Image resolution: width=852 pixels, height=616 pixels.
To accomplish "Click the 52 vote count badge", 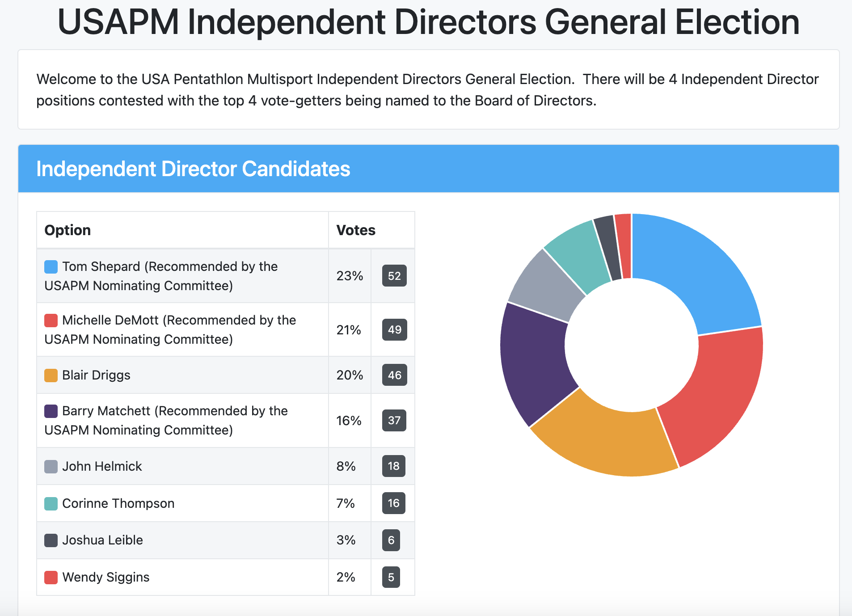I will 393,276.
